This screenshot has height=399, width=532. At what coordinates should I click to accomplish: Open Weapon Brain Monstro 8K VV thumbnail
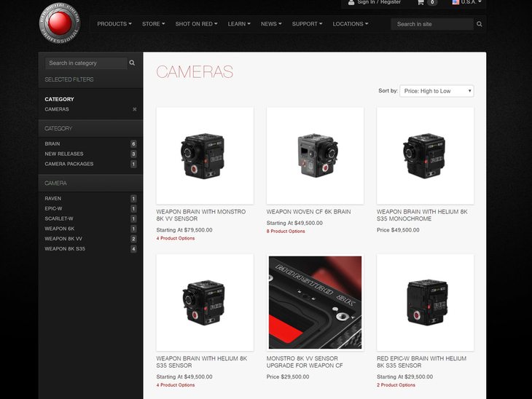coord(205,156)
